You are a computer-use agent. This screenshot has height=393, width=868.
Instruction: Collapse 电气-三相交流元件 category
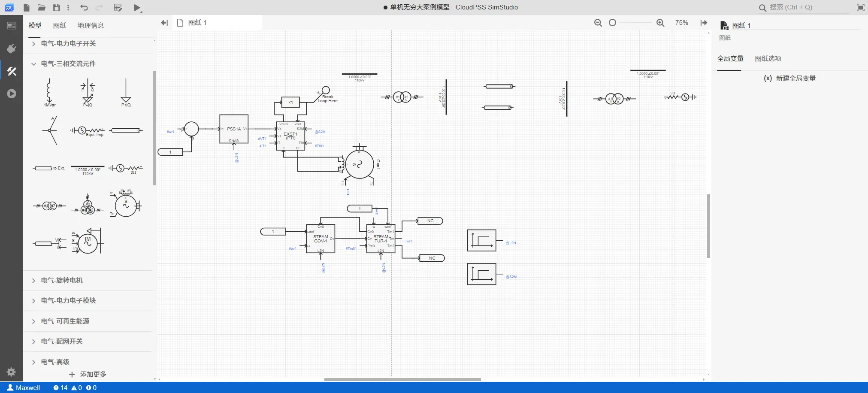pos(88,63)
